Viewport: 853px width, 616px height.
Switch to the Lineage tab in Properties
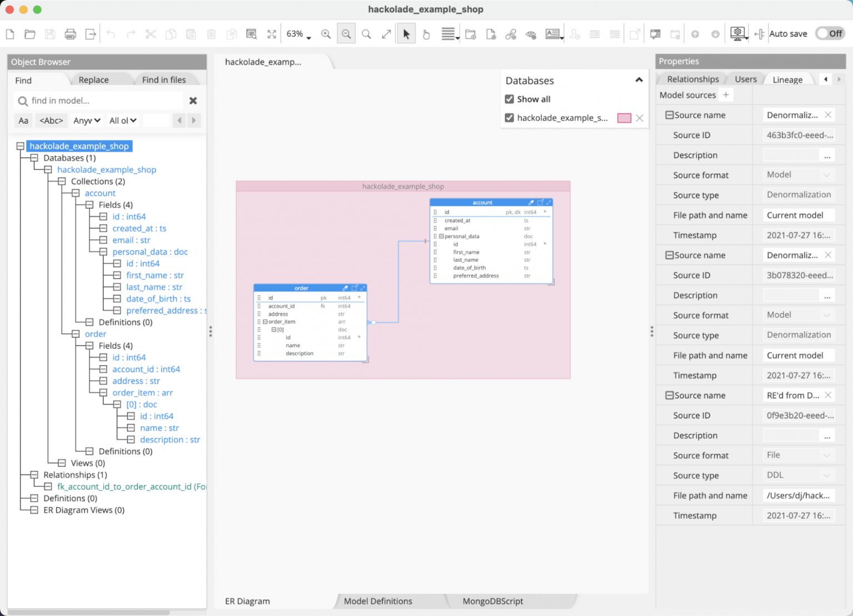point(787,79)
